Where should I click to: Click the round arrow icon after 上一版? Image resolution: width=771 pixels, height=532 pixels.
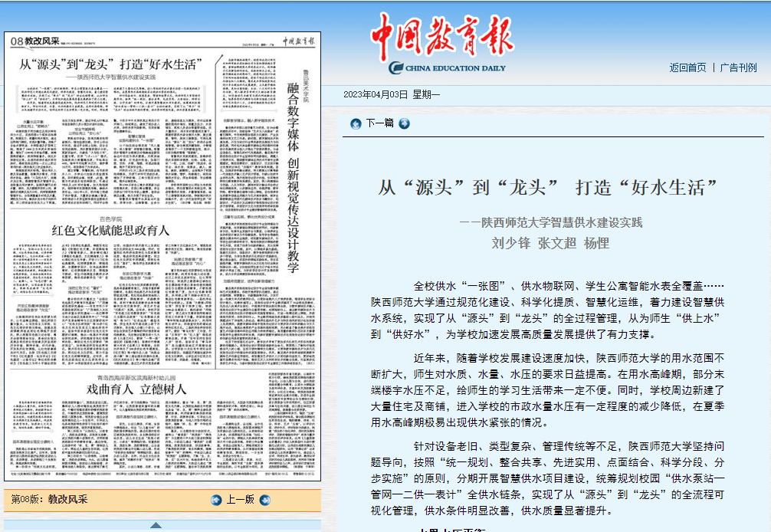(265, 500)
